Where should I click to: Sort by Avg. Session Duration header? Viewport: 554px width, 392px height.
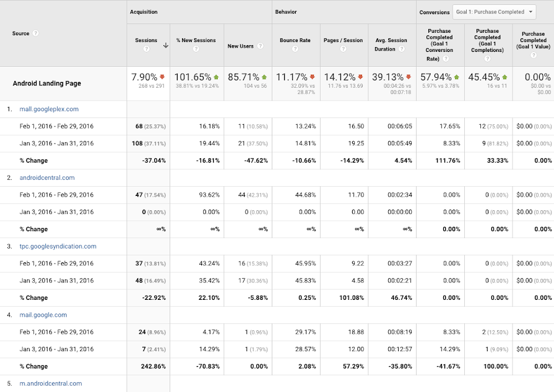[391, 45]
